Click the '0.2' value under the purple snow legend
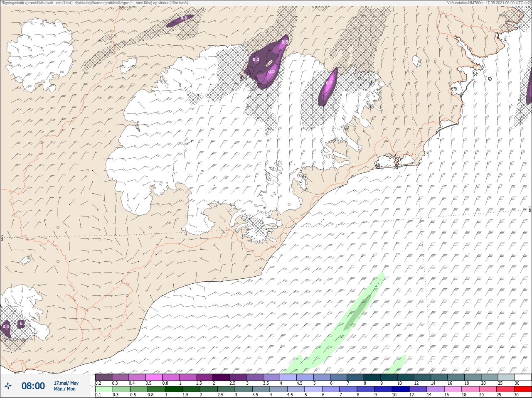This screenshot has width=532, height=398. point(98,383)
